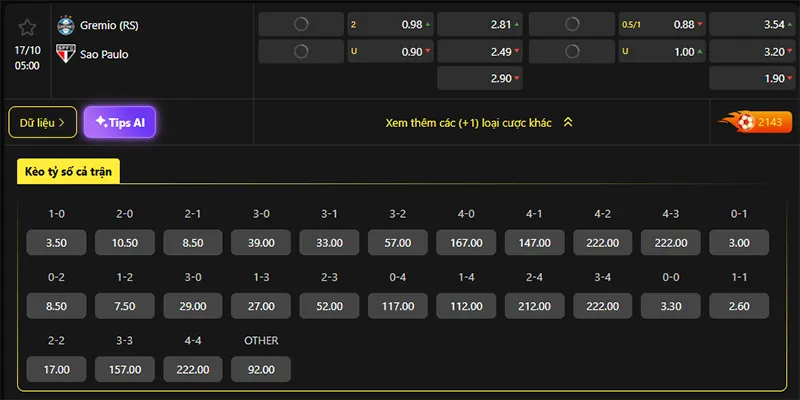The height and width of the screenshot is (400, 800).
Task: Select the under odds 0.90
Action: tap(390, 51)
